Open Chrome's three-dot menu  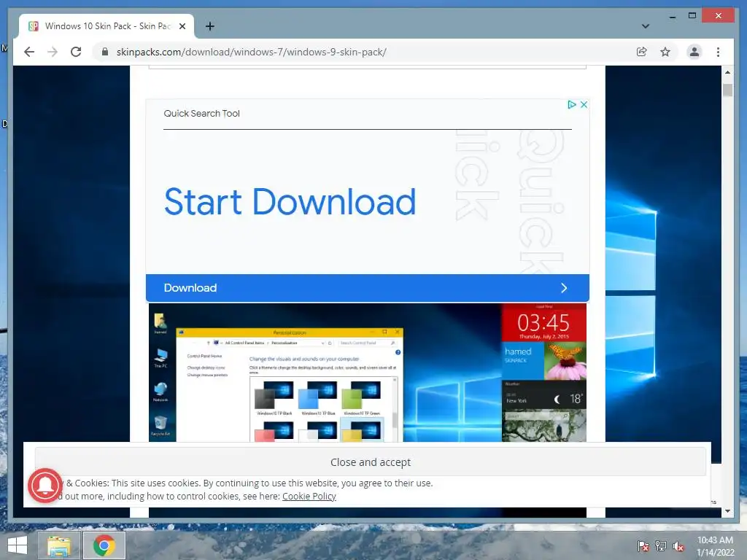tap(718, 52)
